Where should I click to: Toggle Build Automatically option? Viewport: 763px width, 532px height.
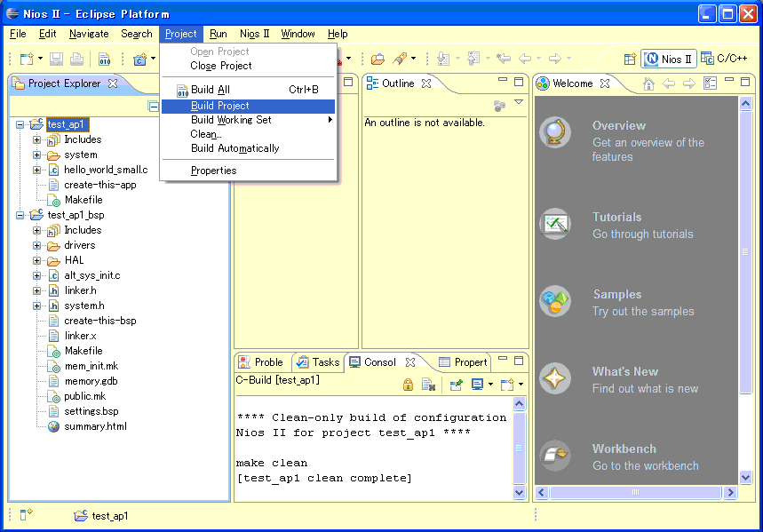click(248, 148)
